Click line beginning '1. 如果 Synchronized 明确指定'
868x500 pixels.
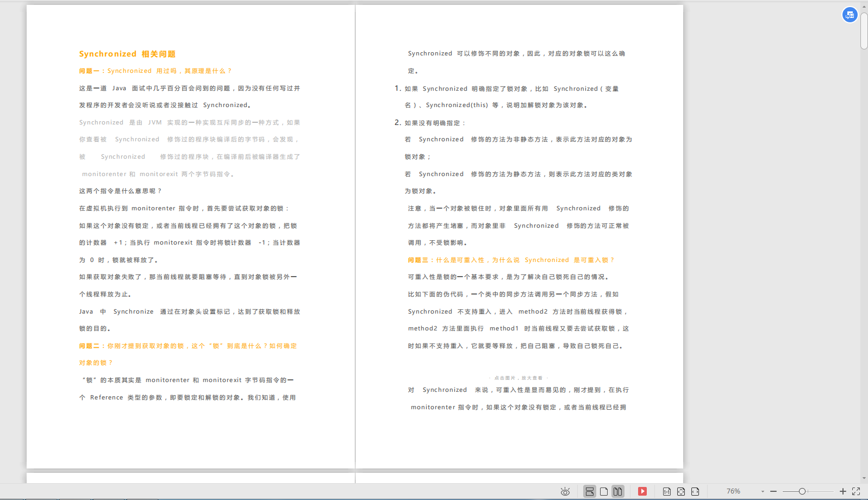point(507,89)
